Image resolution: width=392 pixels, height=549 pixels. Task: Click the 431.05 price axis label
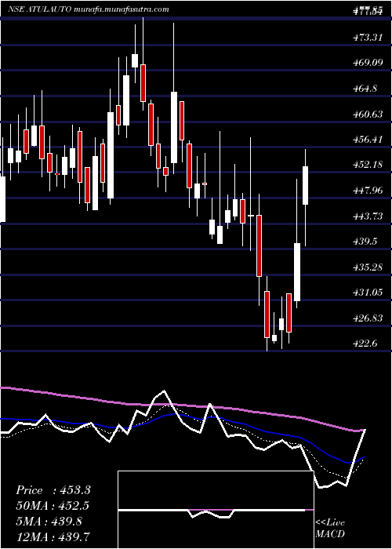point(368,293)
